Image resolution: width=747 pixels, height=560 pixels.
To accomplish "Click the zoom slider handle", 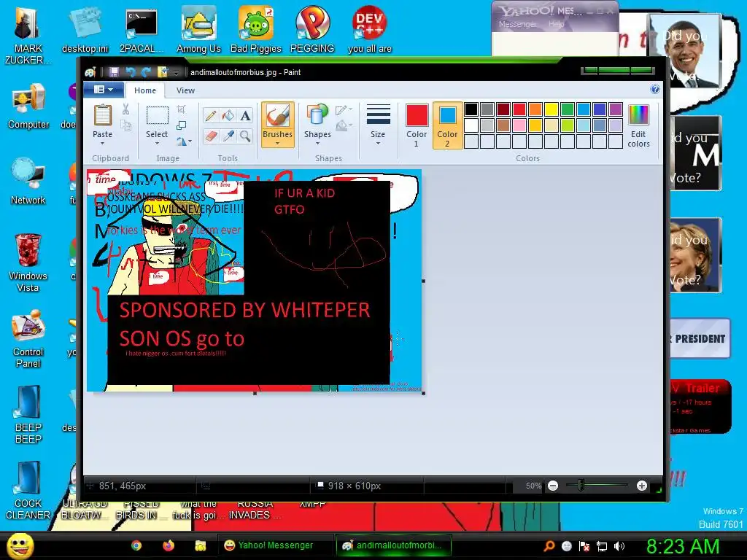I will click(580, 486).
